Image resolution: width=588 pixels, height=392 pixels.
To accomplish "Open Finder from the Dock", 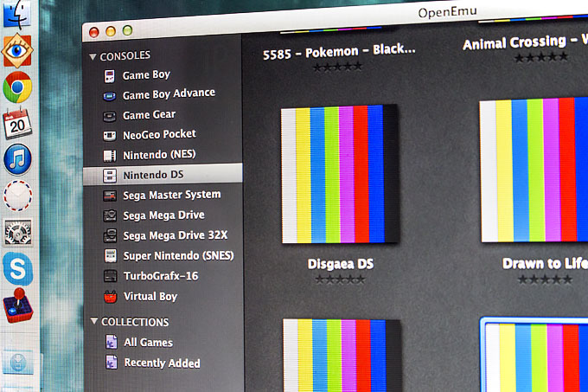I will (x=16, y=14).
